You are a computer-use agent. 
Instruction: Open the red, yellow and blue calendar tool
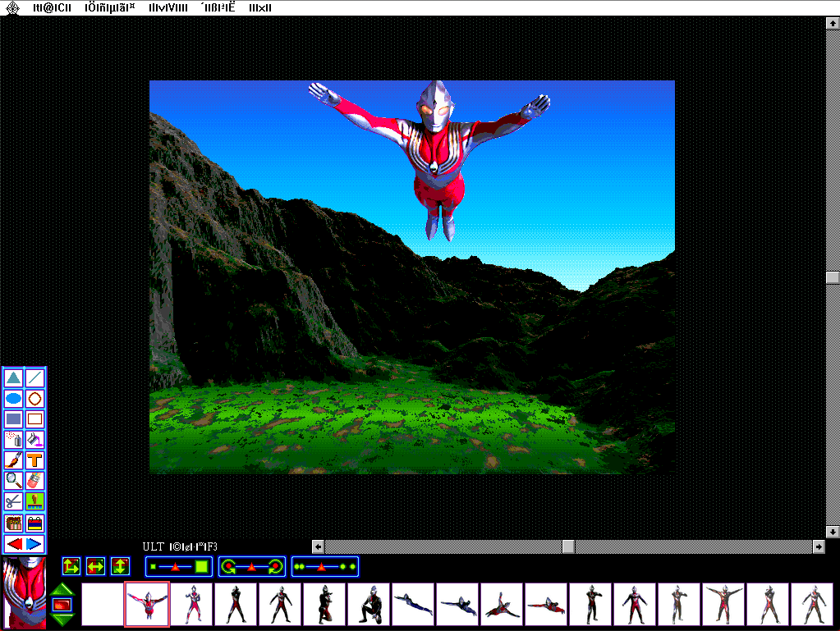point(34,523)
